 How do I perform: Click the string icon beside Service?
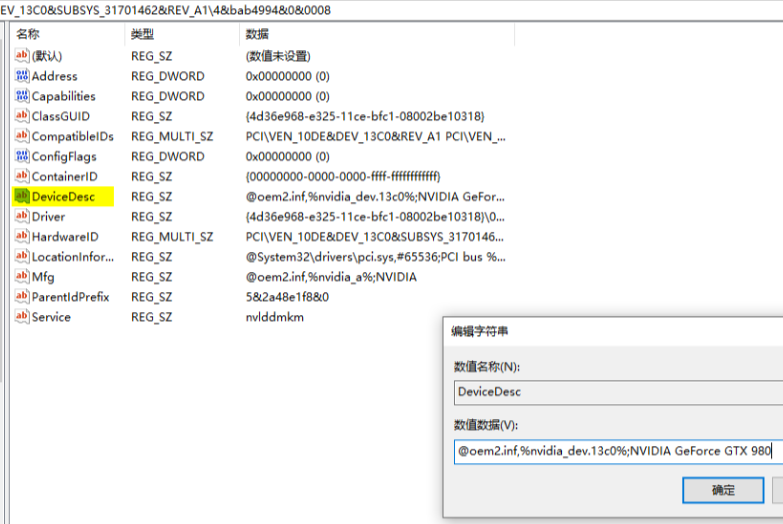22,317
